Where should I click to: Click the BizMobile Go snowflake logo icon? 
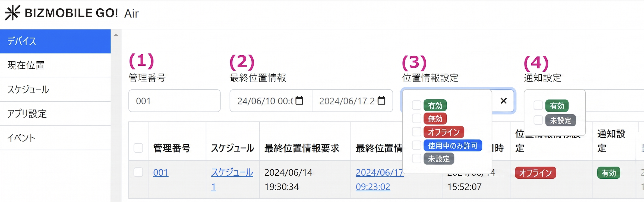point(12,13)
